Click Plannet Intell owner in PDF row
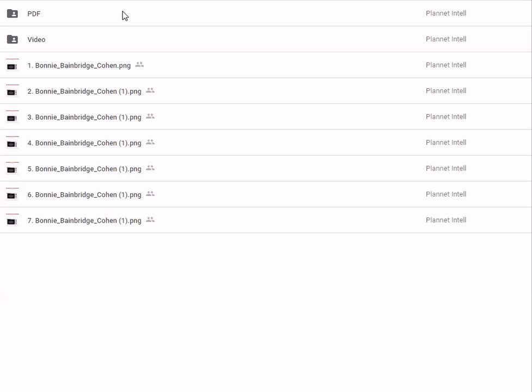This screenshot has height=392, width=532. pyautogui.click(x=446, y=13)
